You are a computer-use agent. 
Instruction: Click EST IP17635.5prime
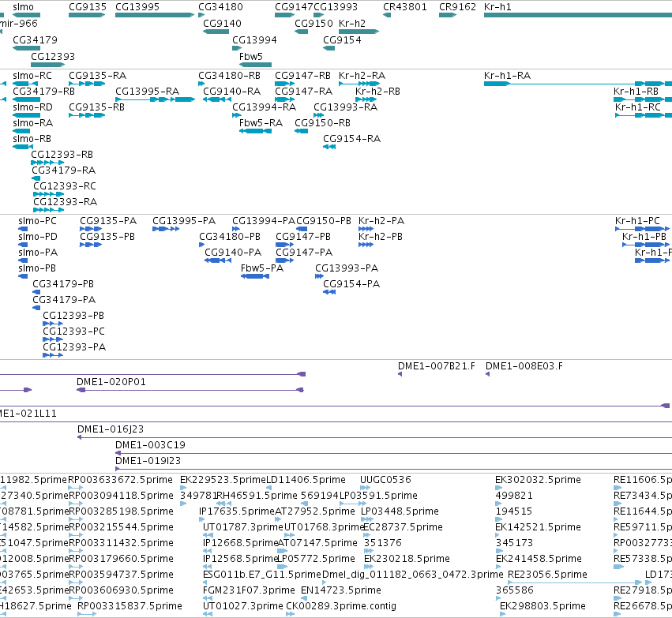(237, 511)
